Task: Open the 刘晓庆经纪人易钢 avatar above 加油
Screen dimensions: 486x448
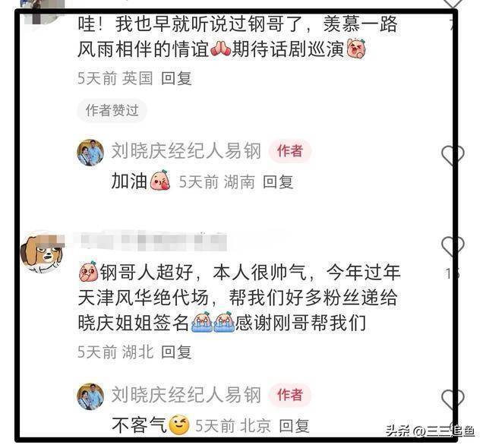Action: tap(90, 153)
